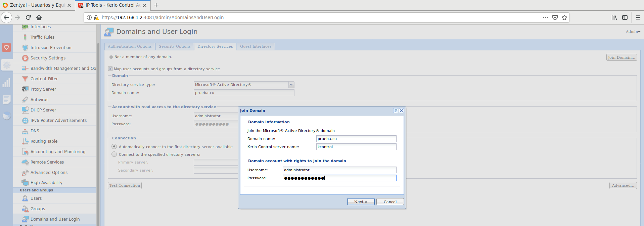The image size is (644, 226).
Task: Open Accounting and Monitoring icon
Action: tap(25, 151)
